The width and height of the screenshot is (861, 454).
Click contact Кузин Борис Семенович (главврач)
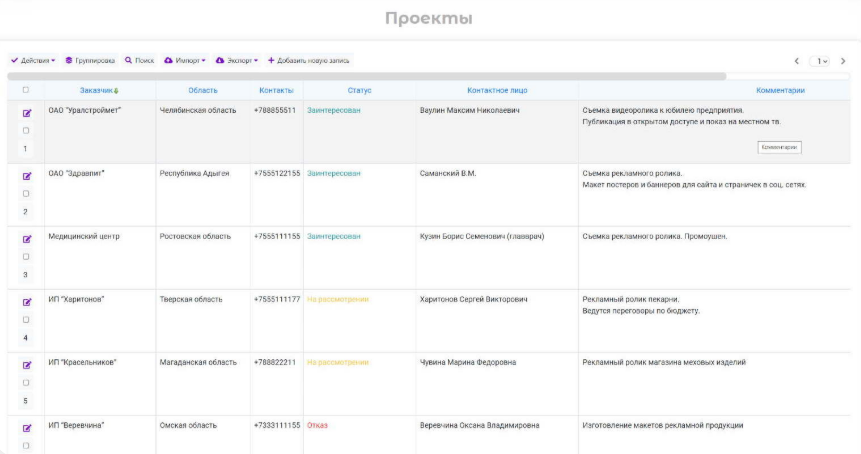tap(482, 237)
